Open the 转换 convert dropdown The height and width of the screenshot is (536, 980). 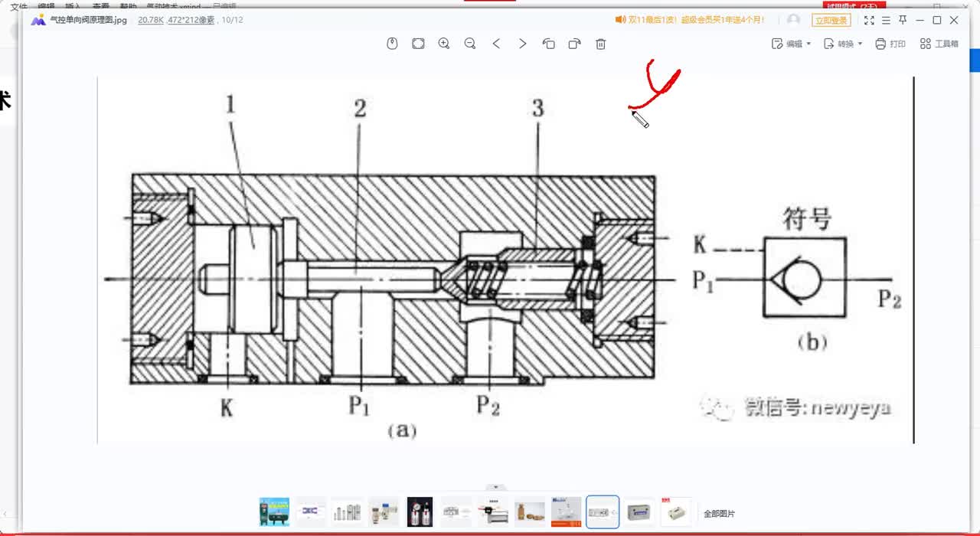point(843,44)
